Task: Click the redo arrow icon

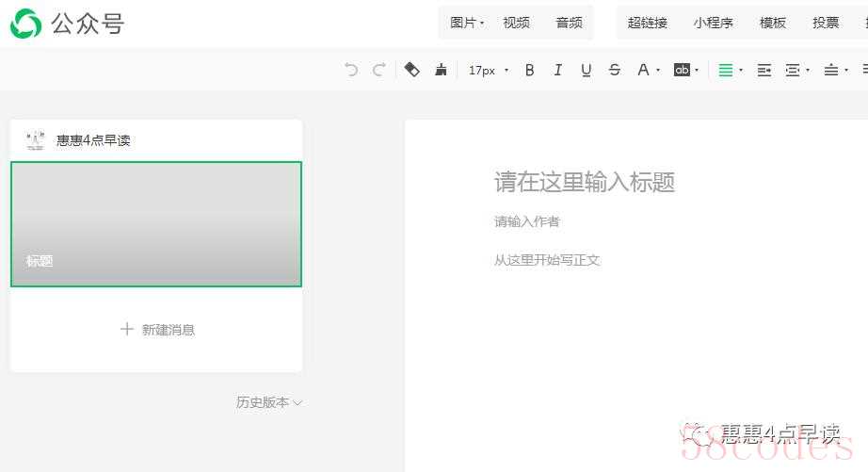Action: (x=379, y=70)
